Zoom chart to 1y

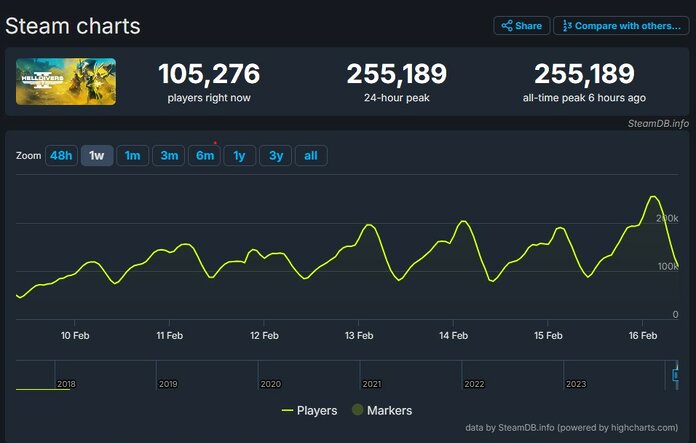coord(239,156)
